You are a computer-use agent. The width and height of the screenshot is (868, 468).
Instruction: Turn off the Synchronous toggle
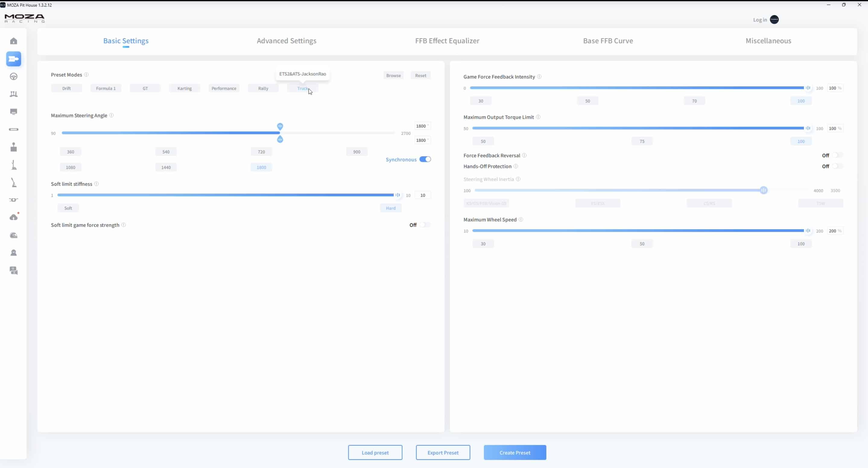(425, 160)
